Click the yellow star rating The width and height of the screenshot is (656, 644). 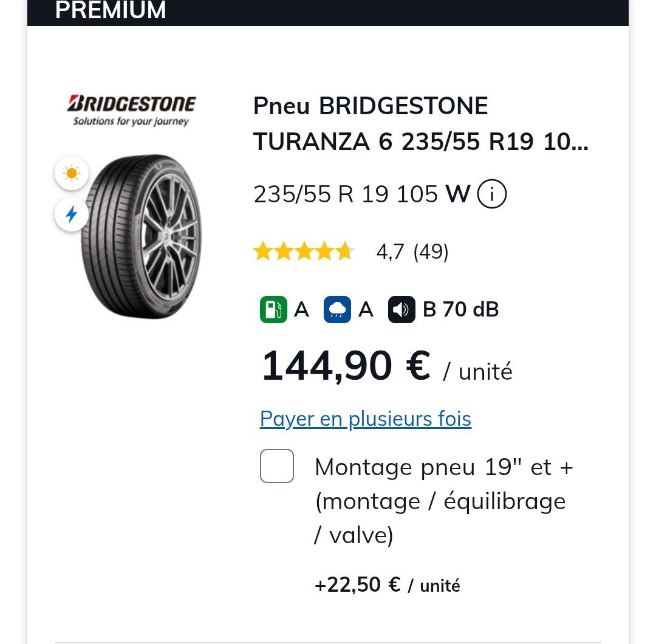tap(304, 251)
